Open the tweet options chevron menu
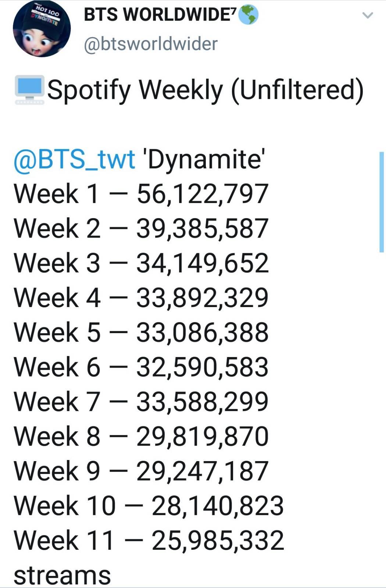This screenshot has height=588, width=386. [368, 15]
